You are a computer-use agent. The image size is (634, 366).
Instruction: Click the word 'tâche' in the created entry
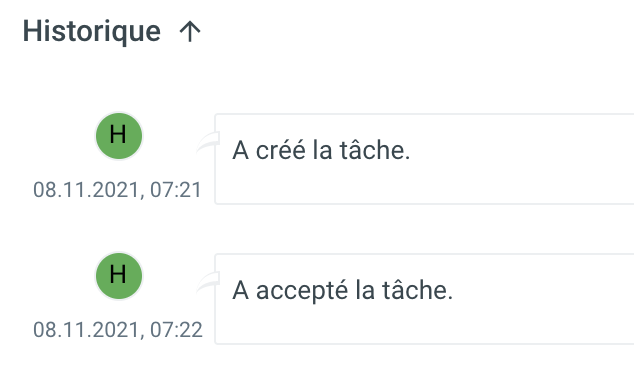pyautogui.click(x=372, y=150)
